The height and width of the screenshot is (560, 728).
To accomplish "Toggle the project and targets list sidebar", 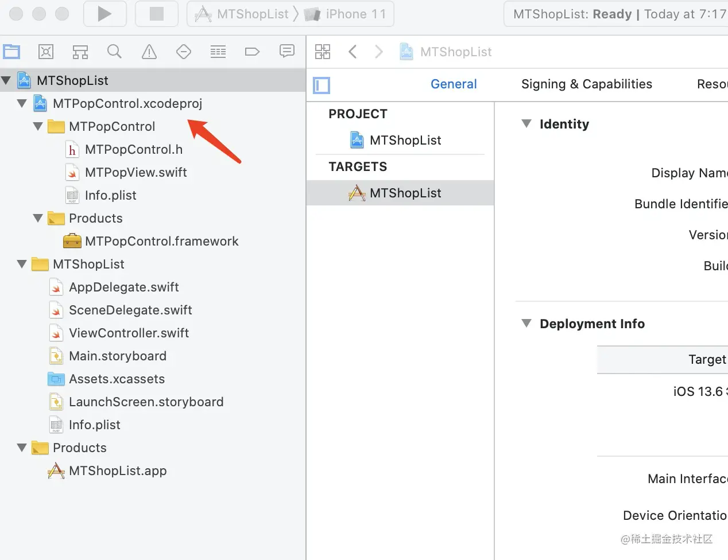I will click(x=322, y=85).
